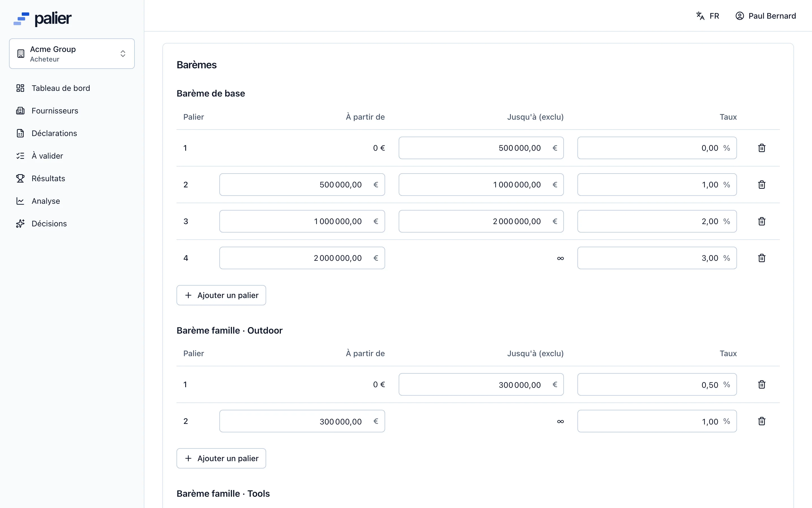Click the Déclarations document icon
The width and height of the screenshot is (812, 508).
[x=20, y=133]
